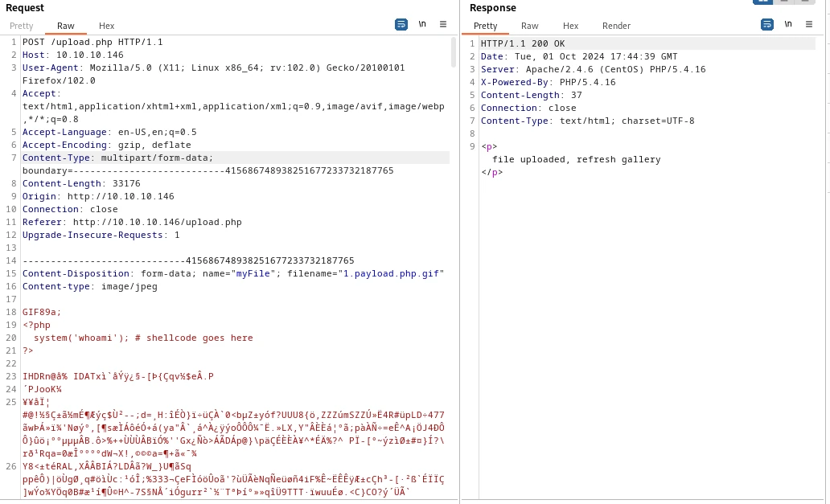Click the closing '</p>' tag in response
Viewport: 830px width, 504px height.
click(491, 172)
